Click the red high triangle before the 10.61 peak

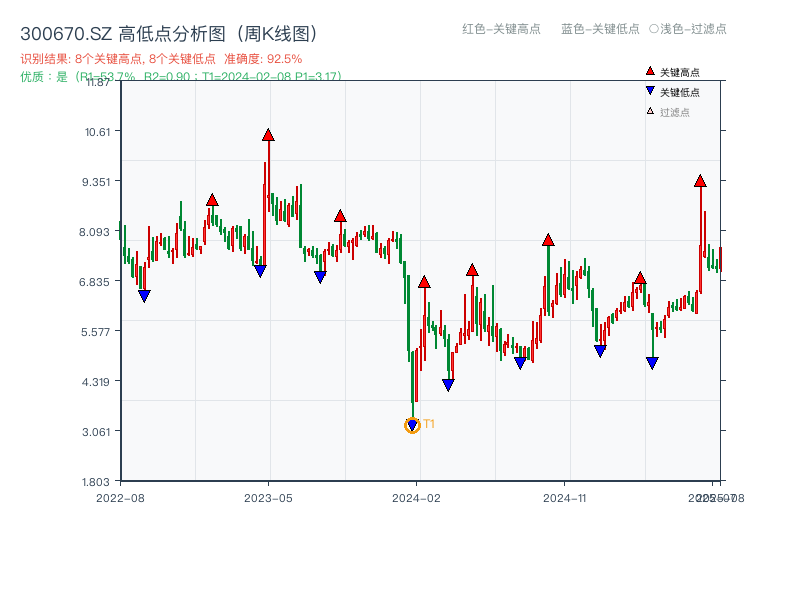[212, 200]
